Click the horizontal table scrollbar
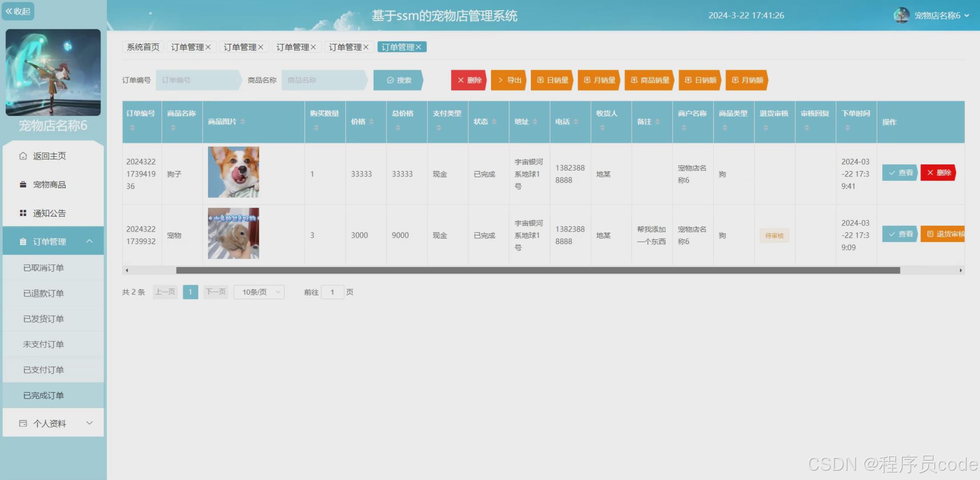Image resolution: width=980 pixels, height=480 pixels. tap(538, 270)
